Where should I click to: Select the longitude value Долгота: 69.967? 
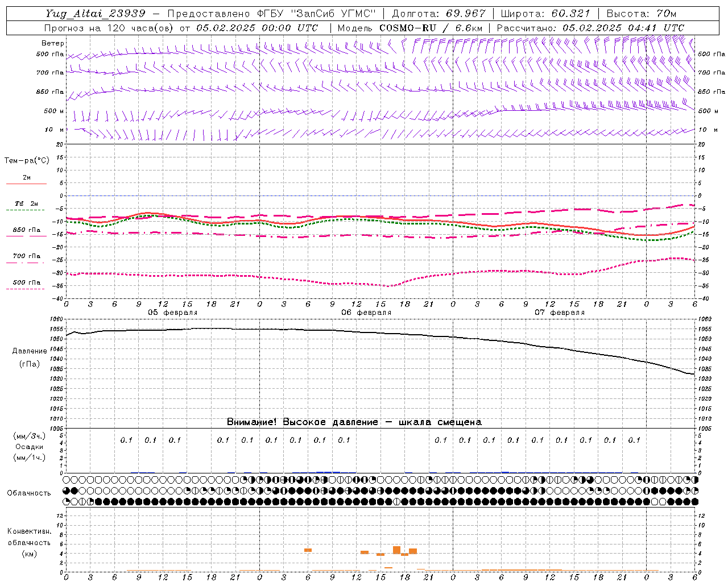tap(439, 14)
